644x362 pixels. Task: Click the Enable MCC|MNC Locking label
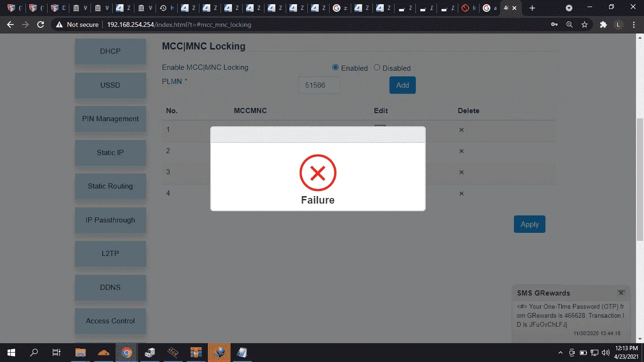tap(205, 67)
